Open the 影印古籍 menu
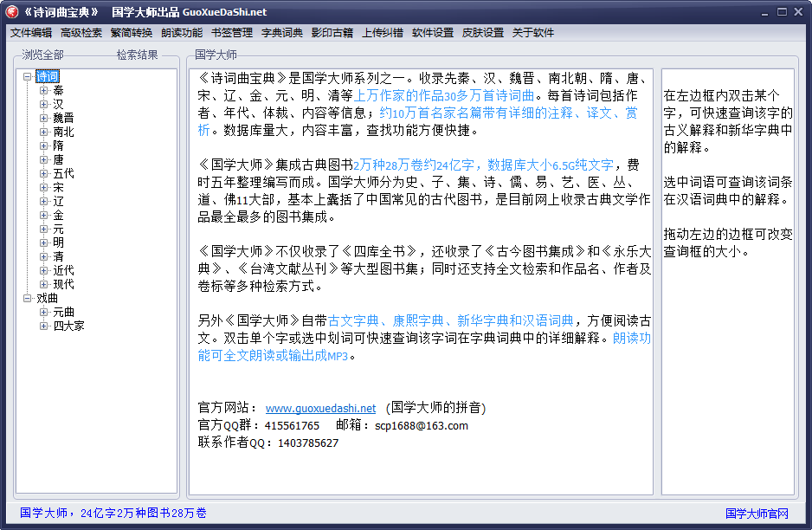The height and width of the screenshot is (530, 812). click(x=332, y=33)
